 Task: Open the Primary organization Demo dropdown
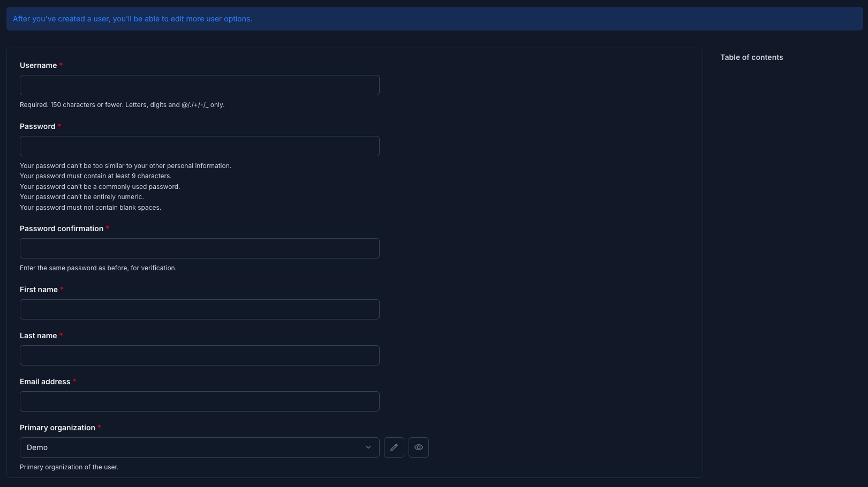pyautogui.click(x=200, y=447)
